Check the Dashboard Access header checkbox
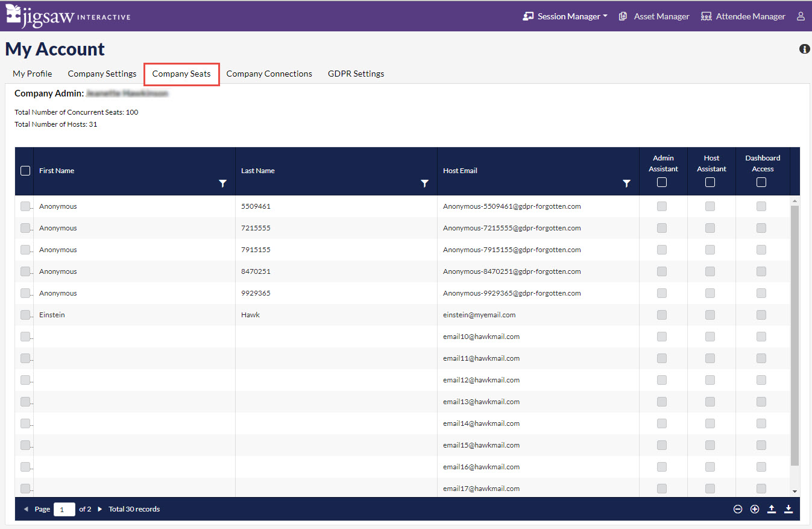The width and height of the screenshot is (812, 529). point(761,182)
